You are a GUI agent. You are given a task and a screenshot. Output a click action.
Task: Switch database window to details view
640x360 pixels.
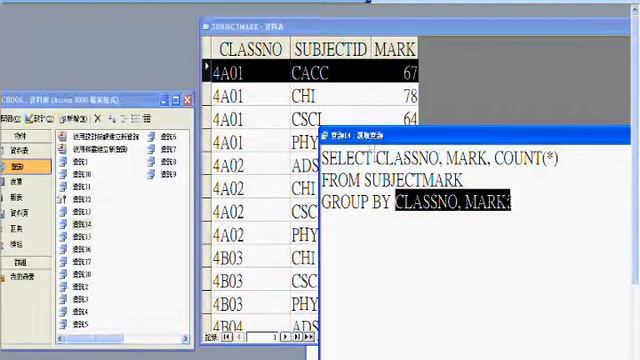point(147,118)
